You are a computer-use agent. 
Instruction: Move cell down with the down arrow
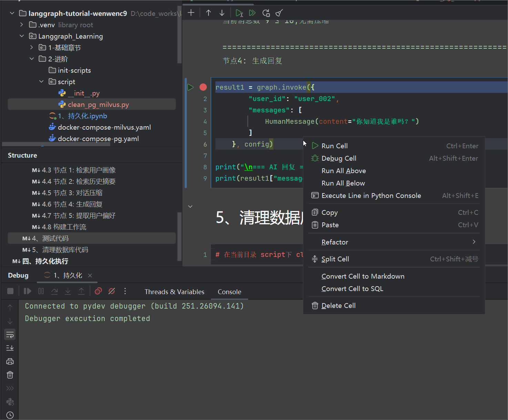click(222, 13)
